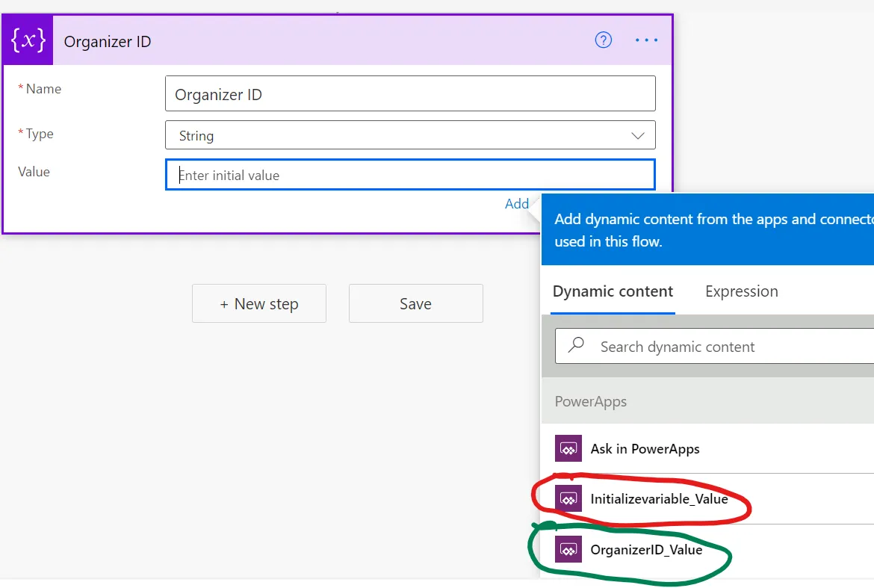The height and width of the screenshot is (588, 874).
Task: Click into the Value initial value field
Action: [x=409, y=176]
